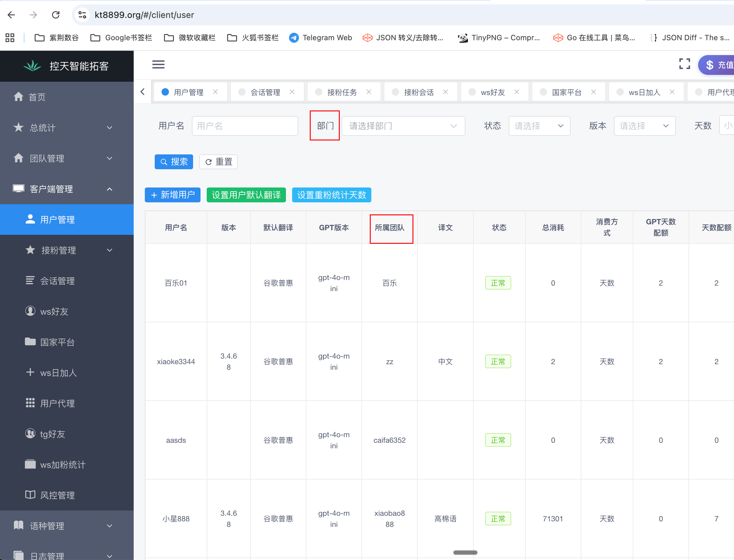Click the Telegram Web bookmark
Screen dimensions: 734x560
click(x=320, y=38)
